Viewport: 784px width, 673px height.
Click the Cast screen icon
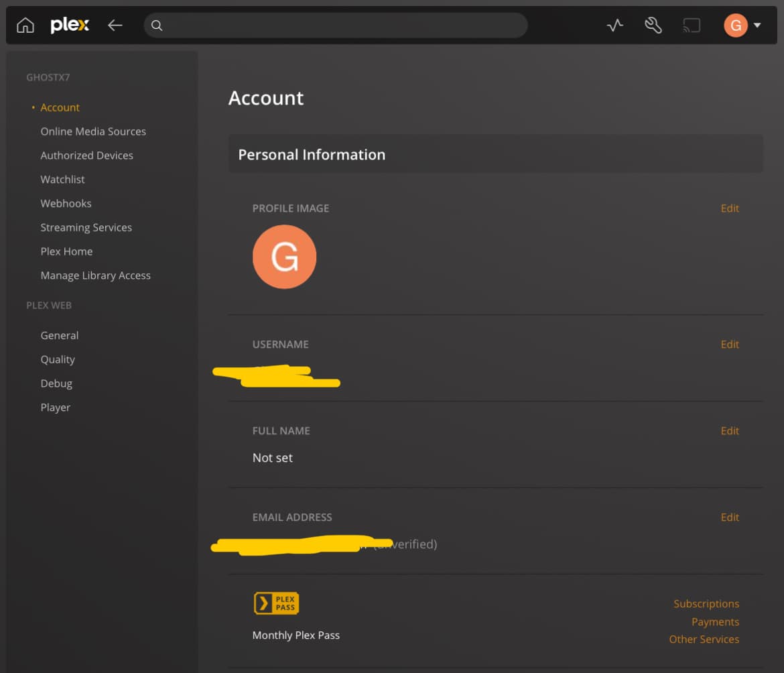[692, 25]
